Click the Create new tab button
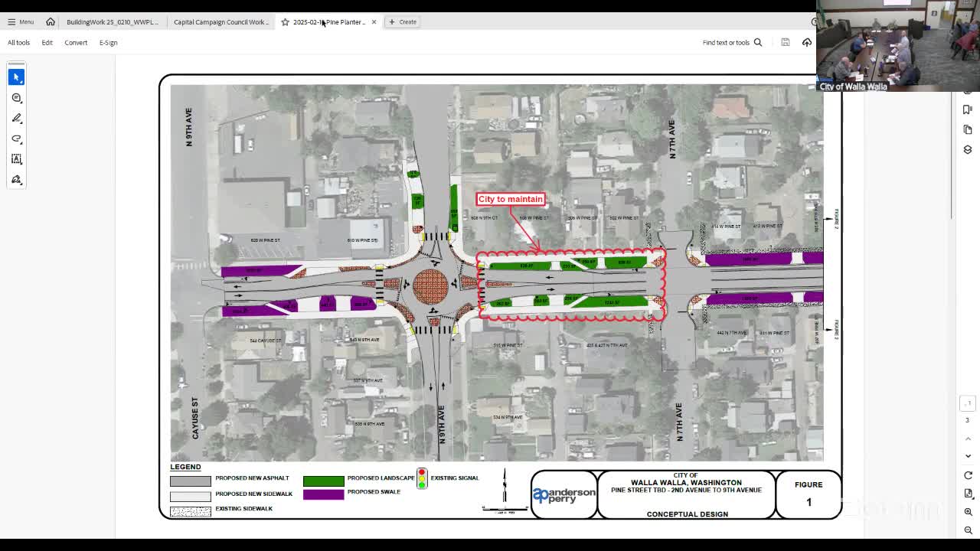 403,21
